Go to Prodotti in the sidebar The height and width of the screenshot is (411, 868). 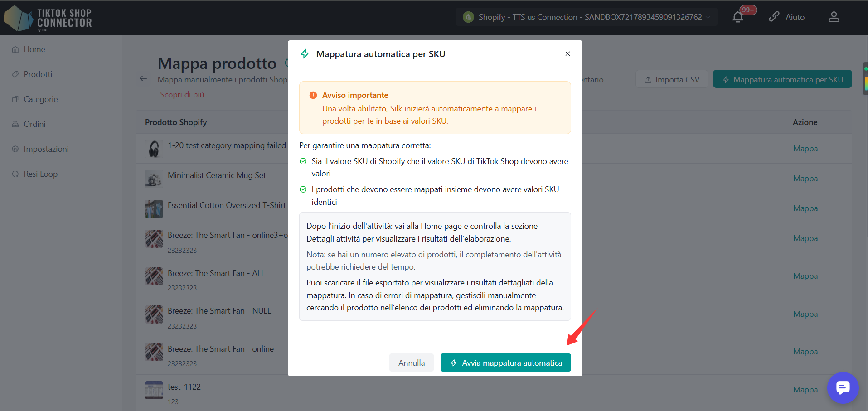[x=38, y=74]
